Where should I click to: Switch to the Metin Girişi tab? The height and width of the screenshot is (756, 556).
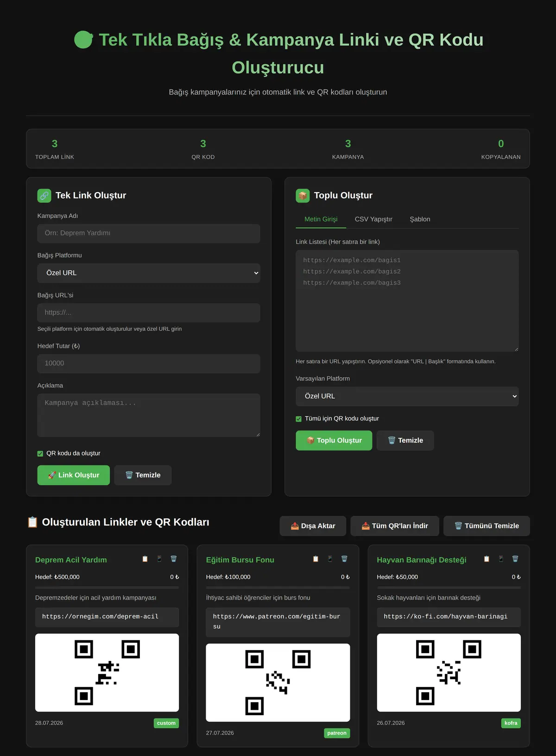(321, 219)
